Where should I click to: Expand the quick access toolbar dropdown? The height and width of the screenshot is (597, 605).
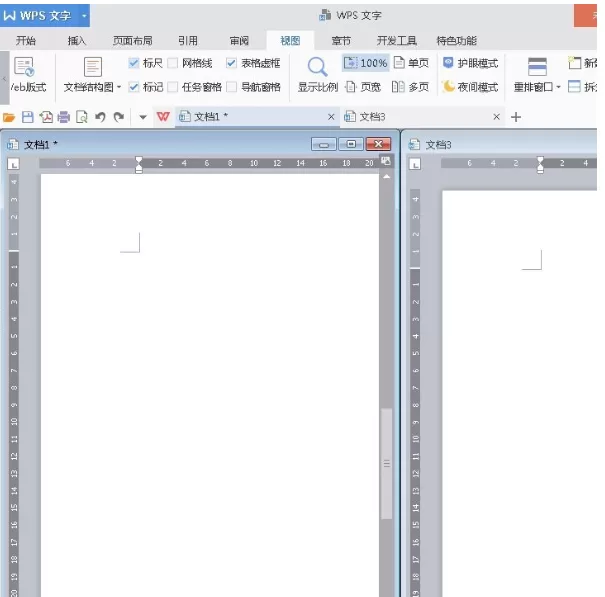[143, 117]
